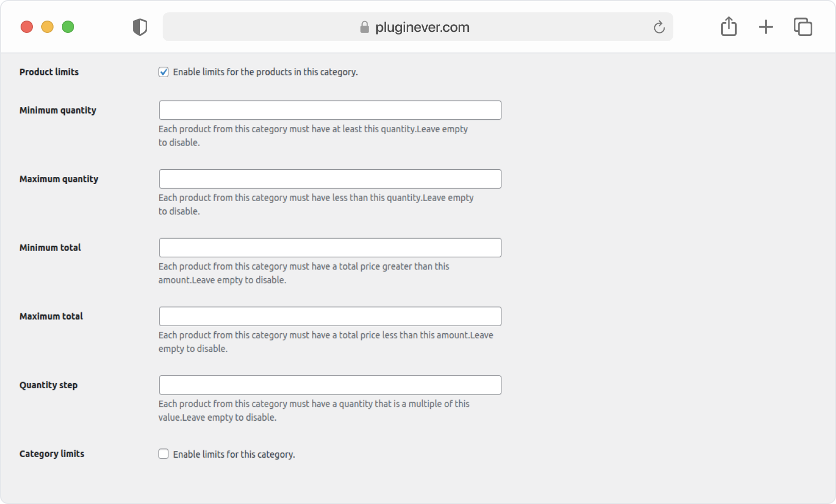The height and width of the screenshot is (504, 836).
Task: Click the Minimum quantity input field
Action: coord(330,110)
